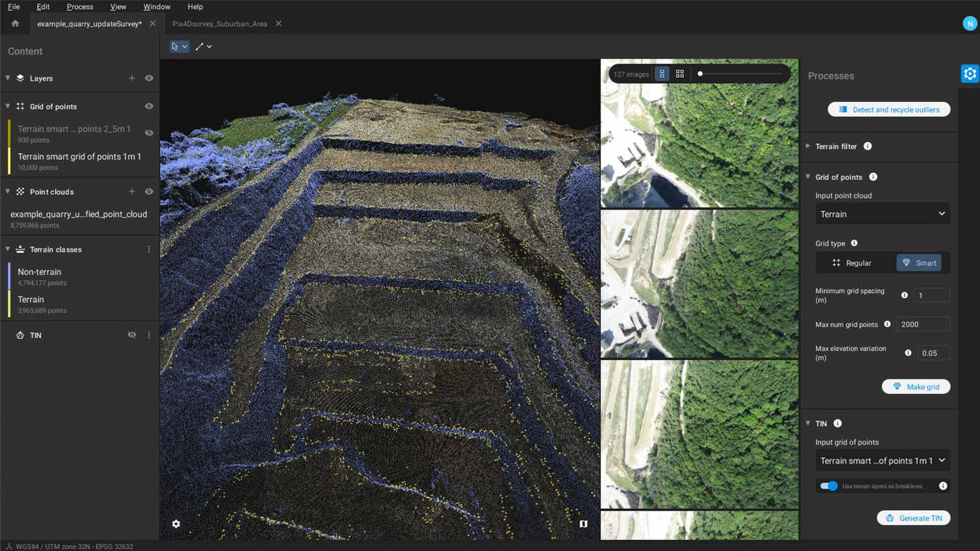Open the Process menu

pos(79,7)
